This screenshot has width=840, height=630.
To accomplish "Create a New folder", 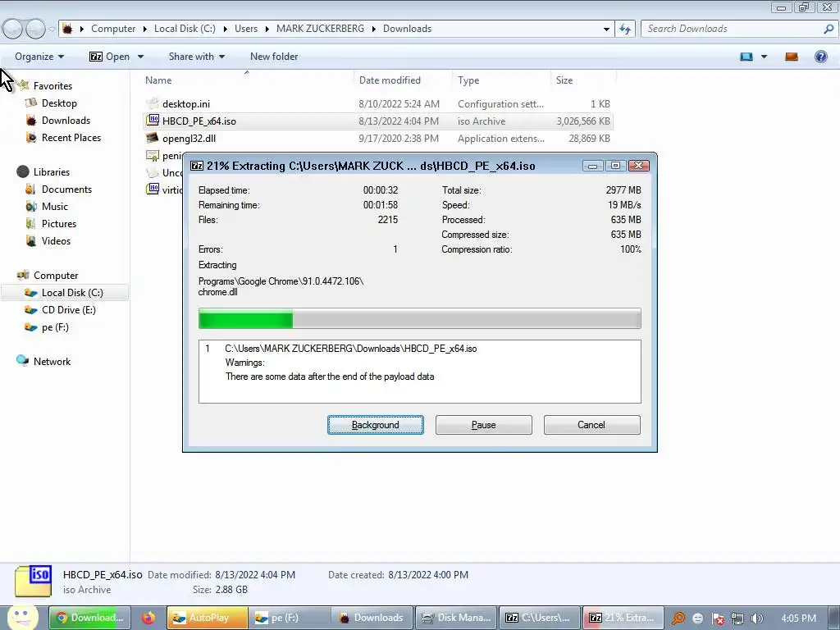I will point(274,57).
